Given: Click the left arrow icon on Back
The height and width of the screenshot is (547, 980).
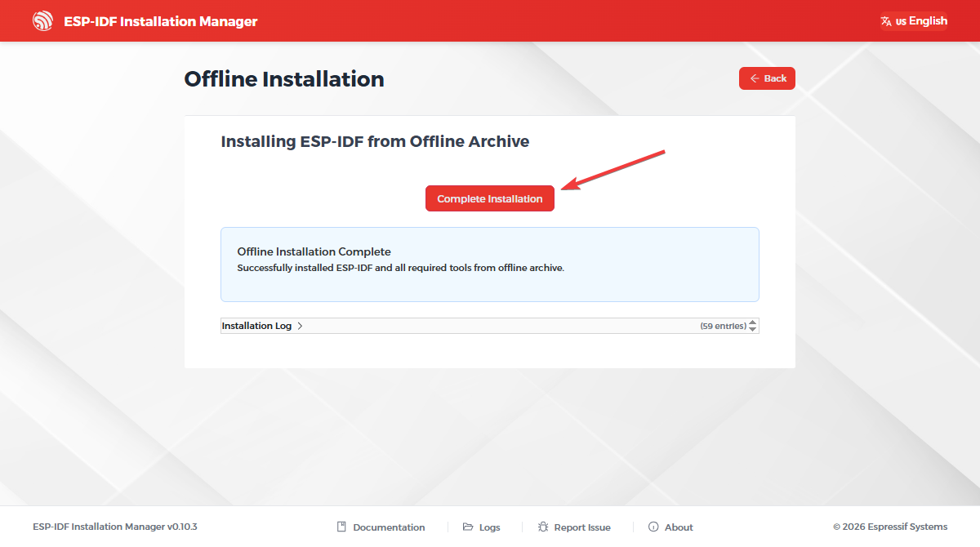Looking at the screenshot, I should click(x=755, y=78).
